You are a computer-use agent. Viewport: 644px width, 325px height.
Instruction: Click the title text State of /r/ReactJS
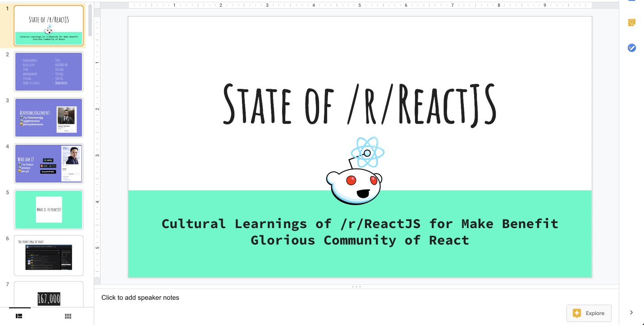tap(360, 104)
